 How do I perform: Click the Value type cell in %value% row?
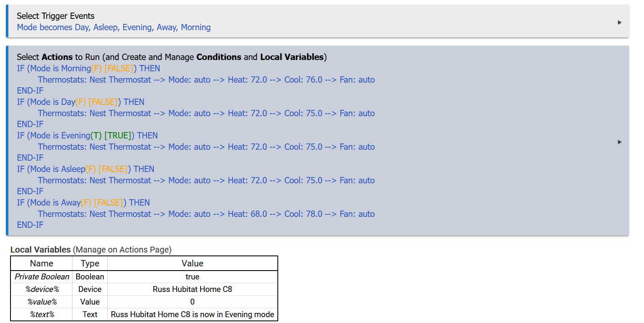click(x=90, y=302)
